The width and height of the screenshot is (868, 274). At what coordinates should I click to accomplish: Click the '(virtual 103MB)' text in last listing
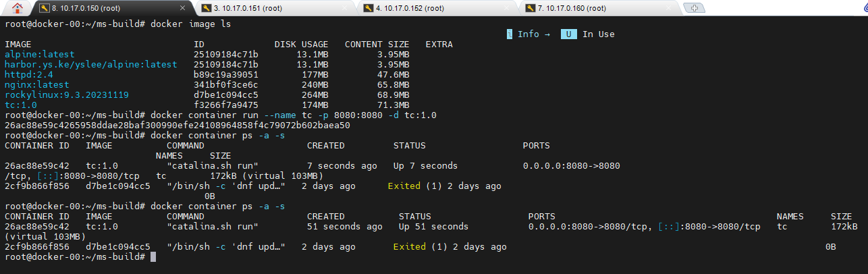(45, 236)
